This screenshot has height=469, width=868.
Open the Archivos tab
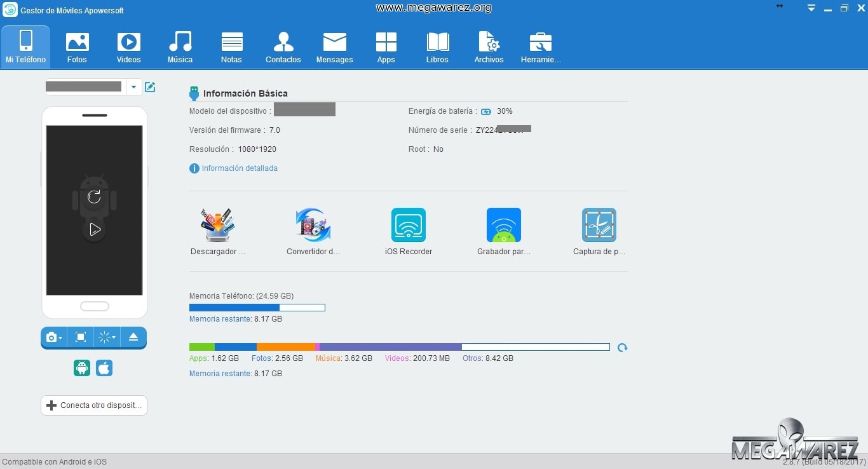[489, 46]
